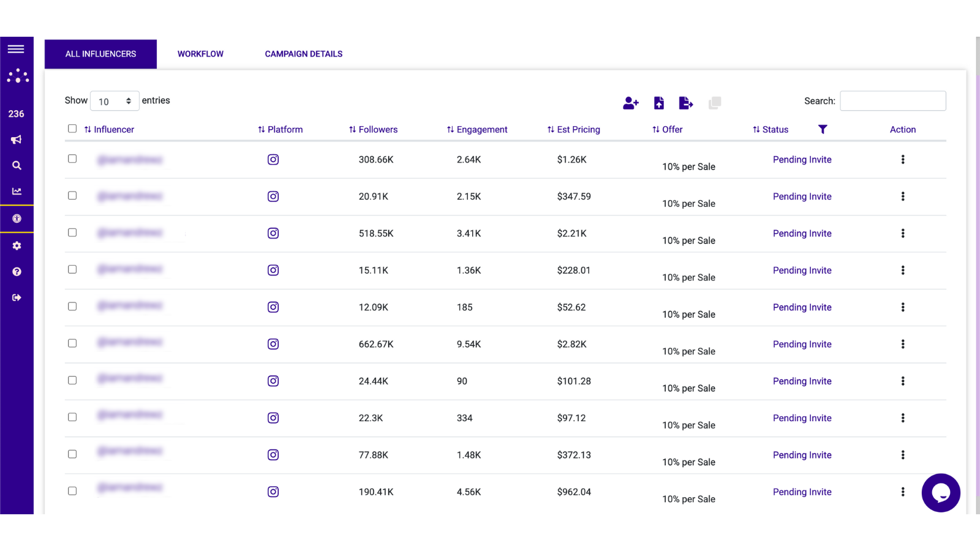Click the blurred influencer name in $372.13 row
The image size is (980, 551).
coord(130,451)
